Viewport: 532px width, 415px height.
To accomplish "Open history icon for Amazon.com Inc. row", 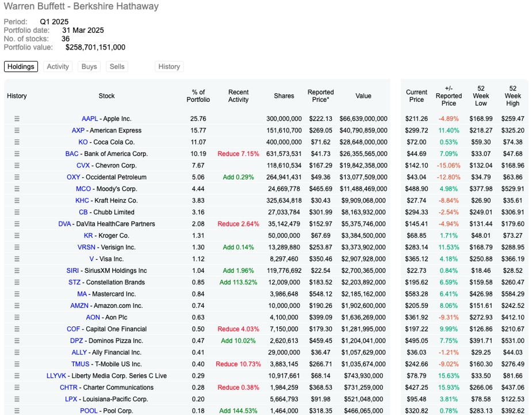I will (x=17, y=306).
